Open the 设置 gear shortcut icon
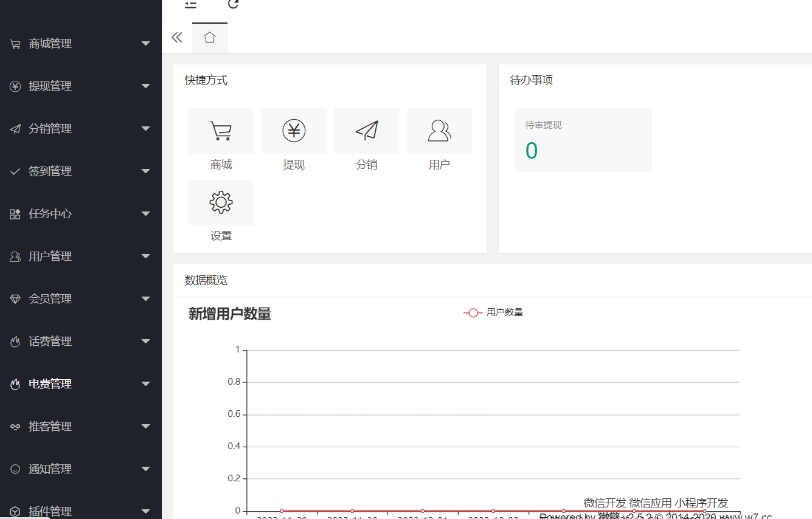The height and width of the screenshot is (519, 812). click(221, 202)
